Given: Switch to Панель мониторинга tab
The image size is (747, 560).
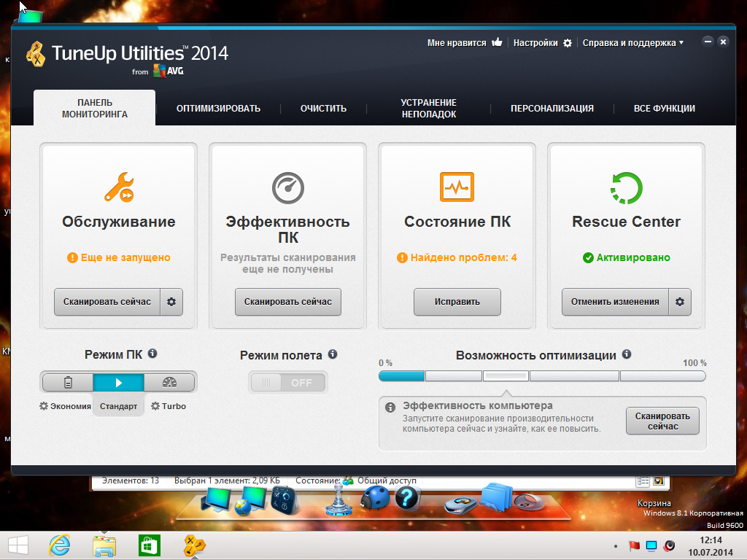Looking at the screenshot, I should point(94,108).
